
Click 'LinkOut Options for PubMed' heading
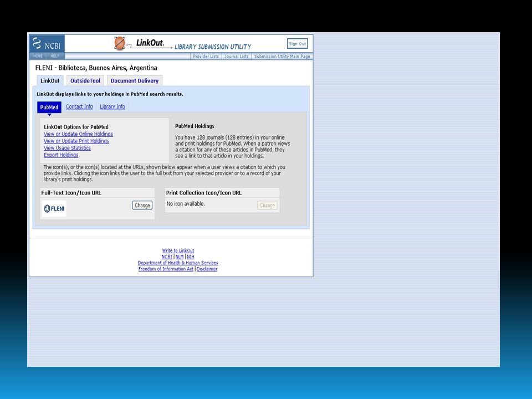76,127
